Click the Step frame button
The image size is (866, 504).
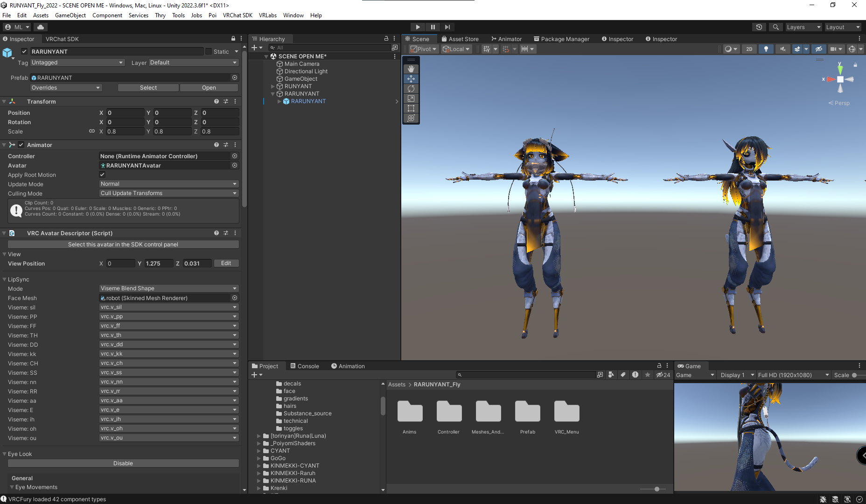click(x=447, y=27)
